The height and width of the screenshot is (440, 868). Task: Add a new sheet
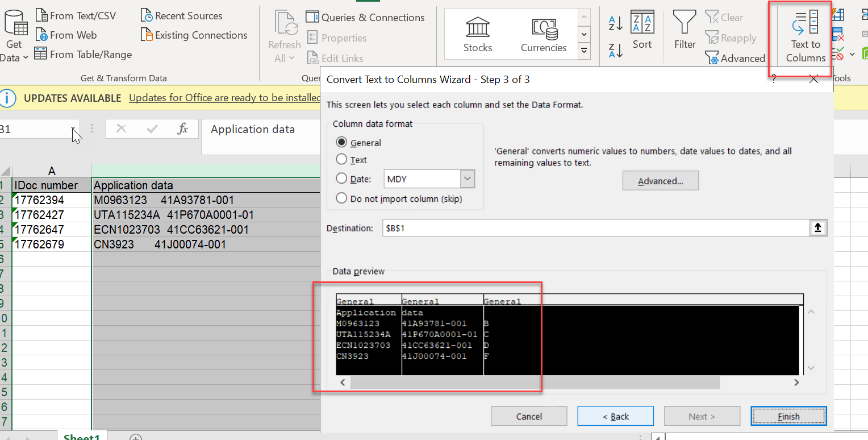click(x=135, y=437)
